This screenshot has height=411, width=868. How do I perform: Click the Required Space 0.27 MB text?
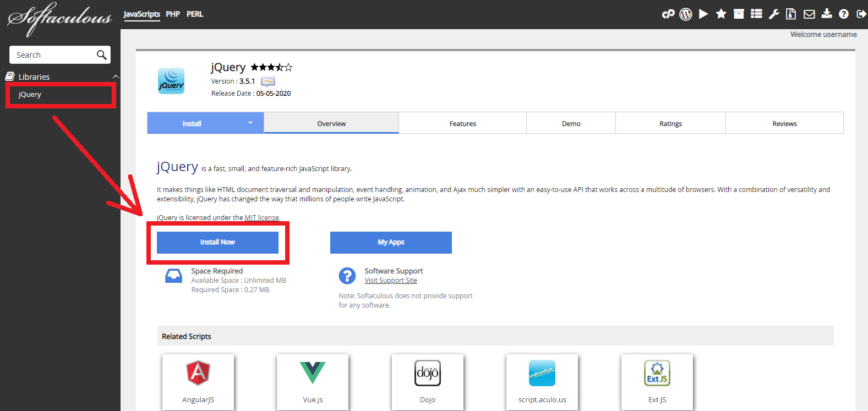(230, 290)
